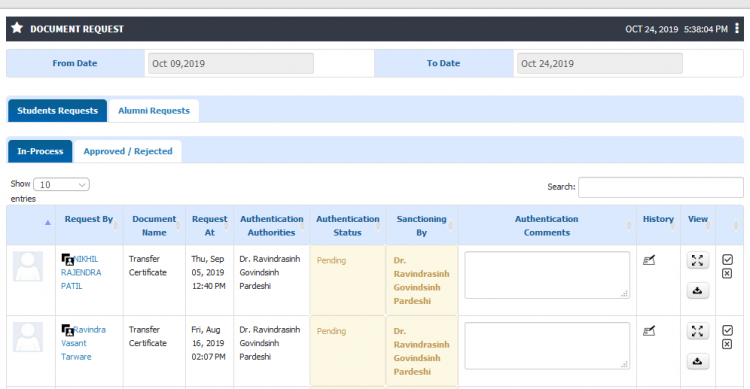Sort table by Document Name column

click(x=154, y=226)
